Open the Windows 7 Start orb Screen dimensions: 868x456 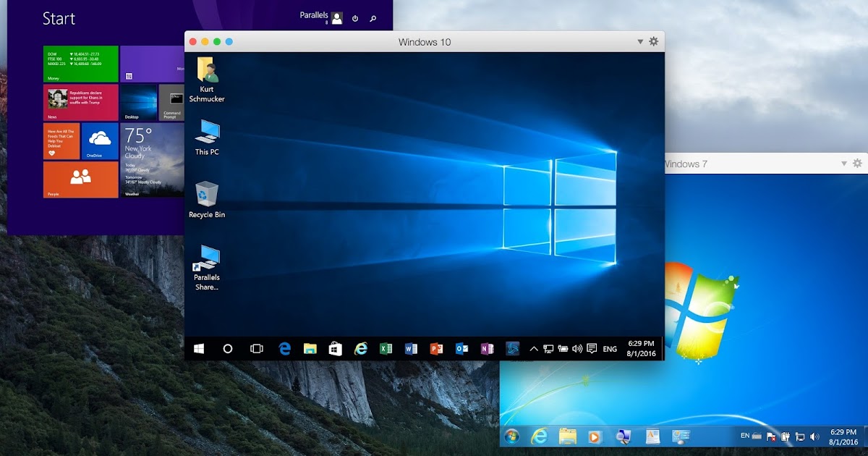(512, 436)
